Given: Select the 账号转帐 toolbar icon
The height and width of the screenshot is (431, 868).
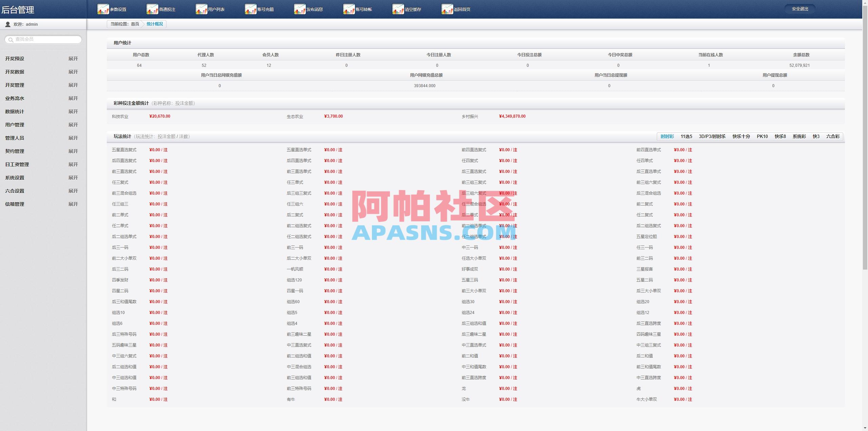Looking at the screenshot, I should [358, 9].
